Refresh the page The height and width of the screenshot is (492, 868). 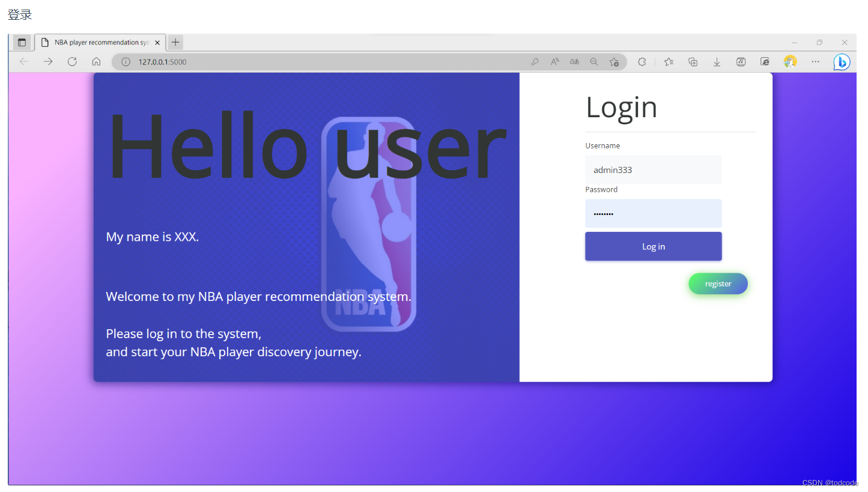tap(72, 61)
